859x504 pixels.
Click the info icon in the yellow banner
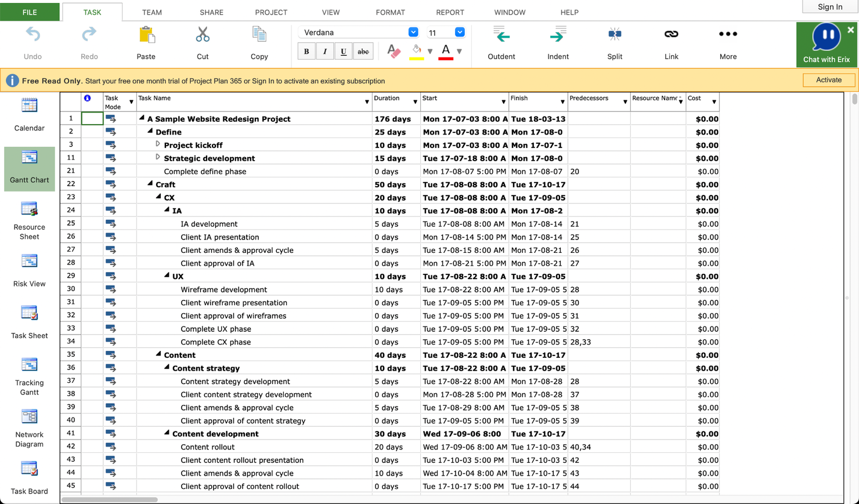tap(12, 81)
